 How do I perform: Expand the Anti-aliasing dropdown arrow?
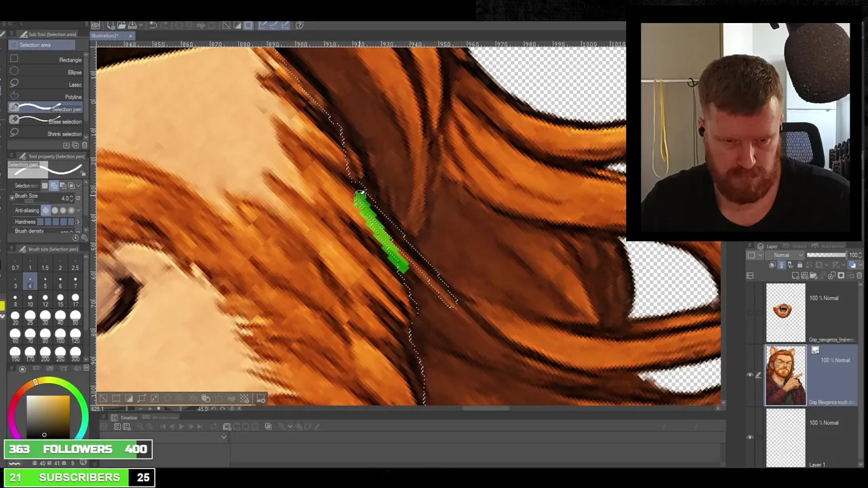tap(78, 210)
